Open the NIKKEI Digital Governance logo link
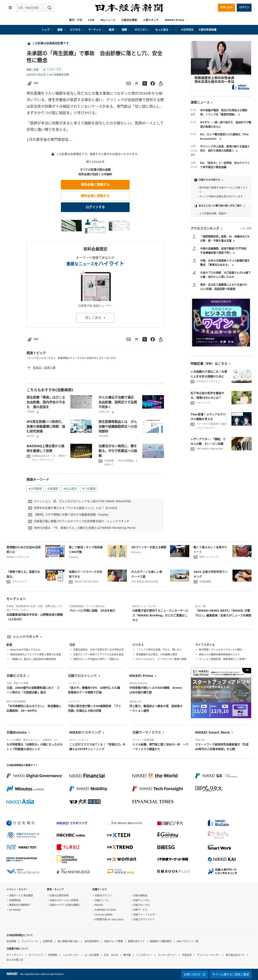Viewport: 258px width, 980px height. [x=34, y=776]
